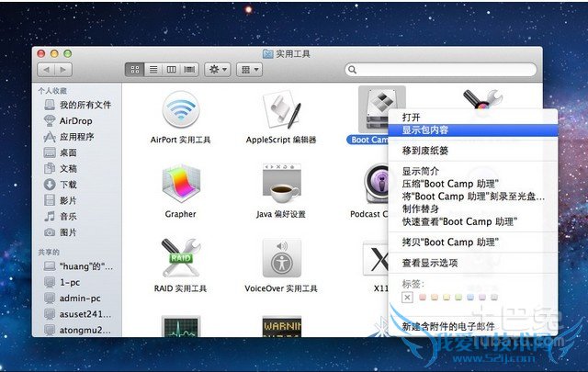The width and height of the screenshot is (588, 372).
Task: Switch to icon view
Action: pyautogui.click(x=135, y=70)
